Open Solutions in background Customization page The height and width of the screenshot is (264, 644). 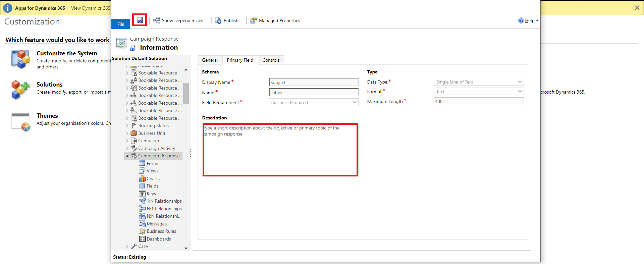(x=49, y=85)
